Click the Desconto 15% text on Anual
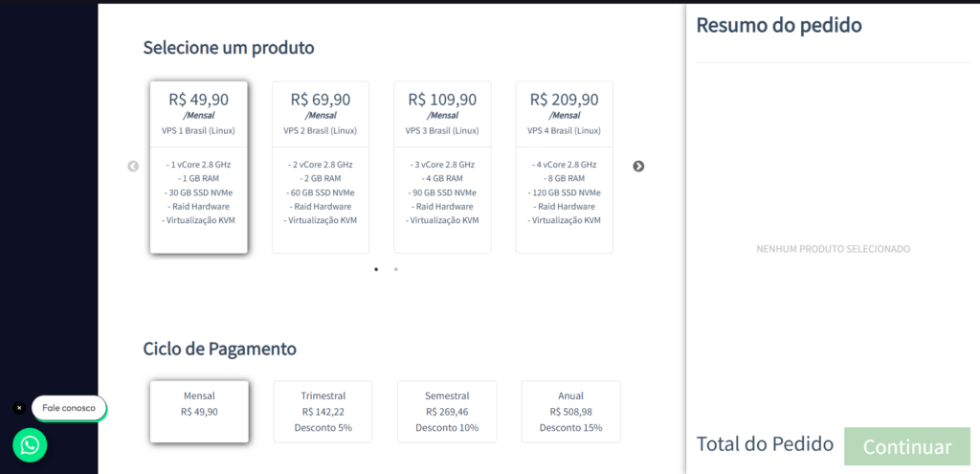The image size is (980, 474). [571, 428]
